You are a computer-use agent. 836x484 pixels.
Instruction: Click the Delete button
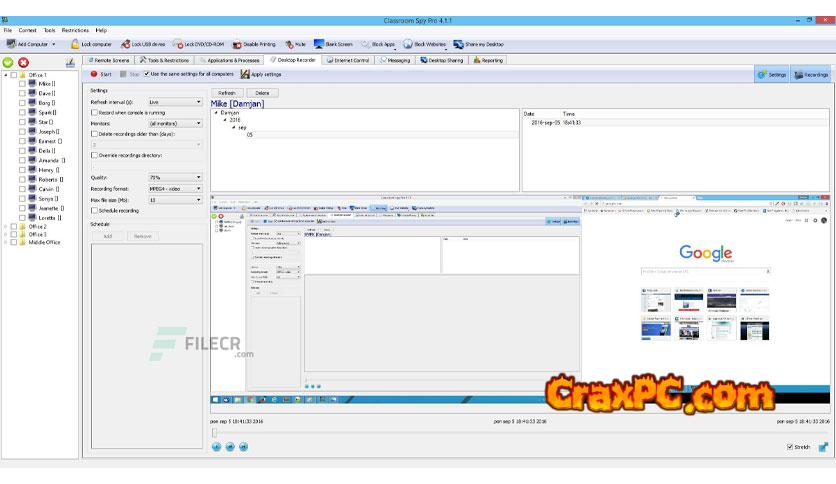[263, 92]
